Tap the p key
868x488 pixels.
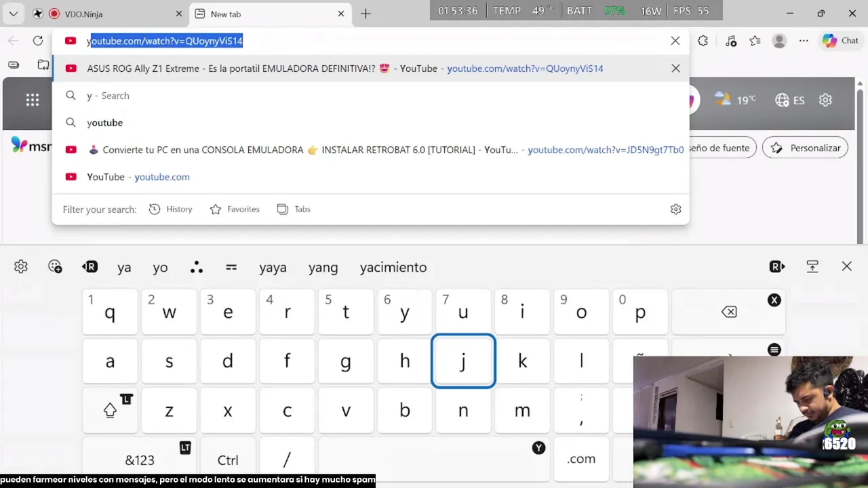pos(640,312)
